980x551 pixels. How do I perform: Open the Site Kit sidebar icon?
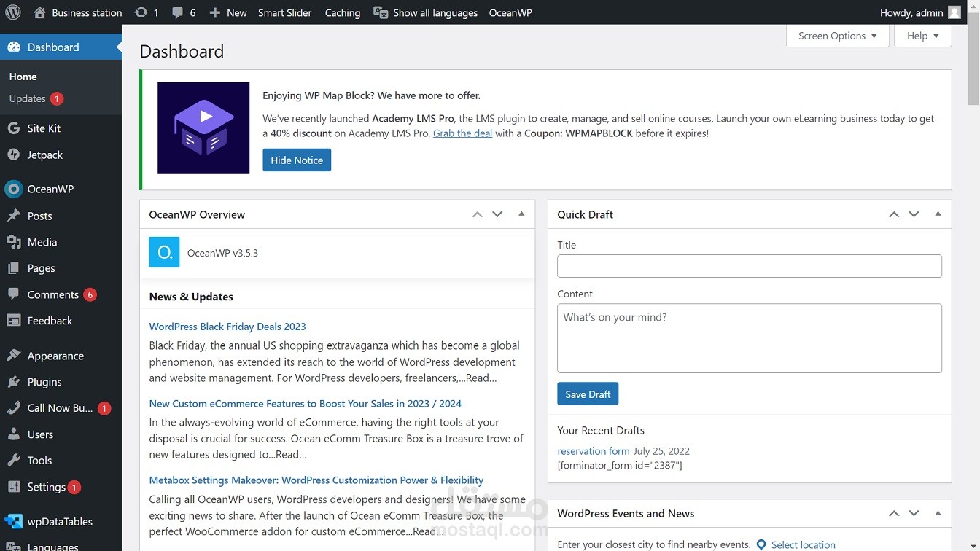point(13,128)
